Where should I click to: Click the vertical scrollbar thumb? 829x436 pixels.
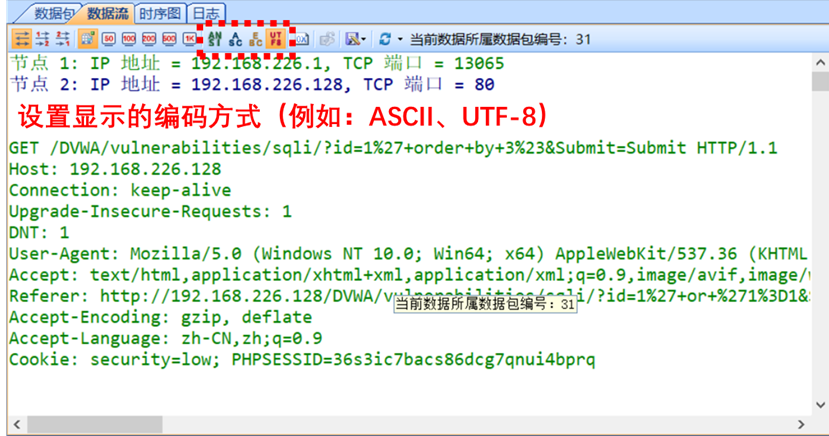(821, 81)
